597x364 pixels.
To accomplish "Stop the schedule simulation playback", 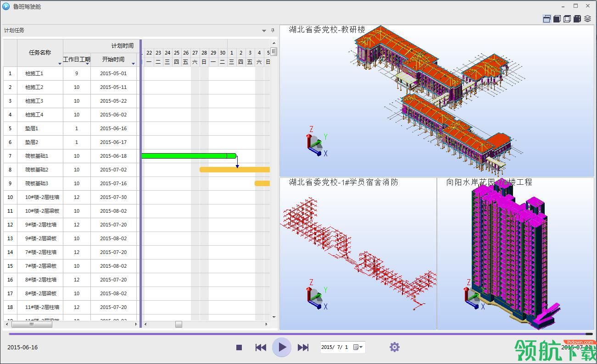I will [239, 347].
